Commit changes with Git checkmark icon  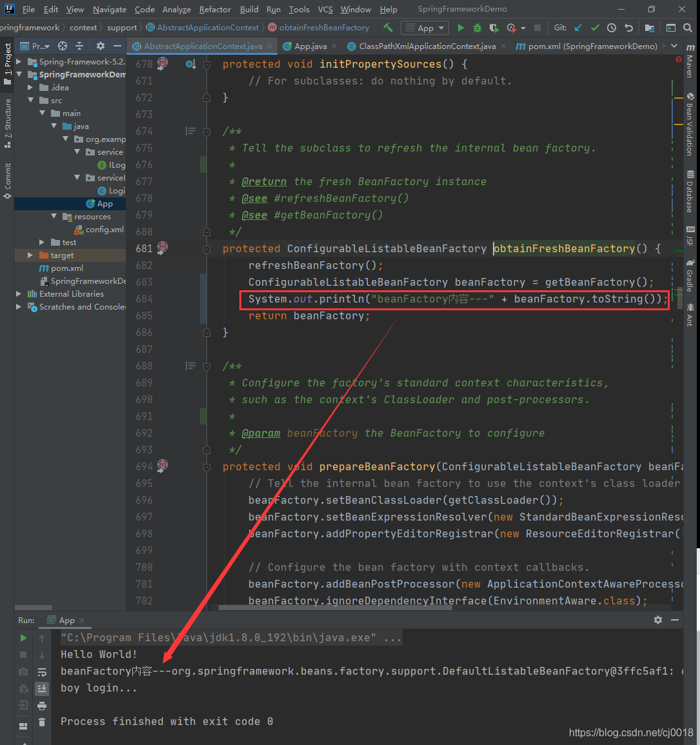pos(595,28)
